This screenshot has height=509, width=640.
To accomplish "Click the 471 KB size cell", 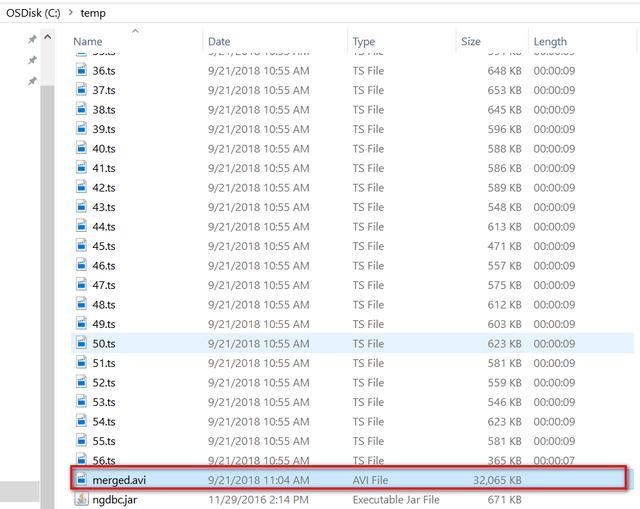I will (504, 246).
